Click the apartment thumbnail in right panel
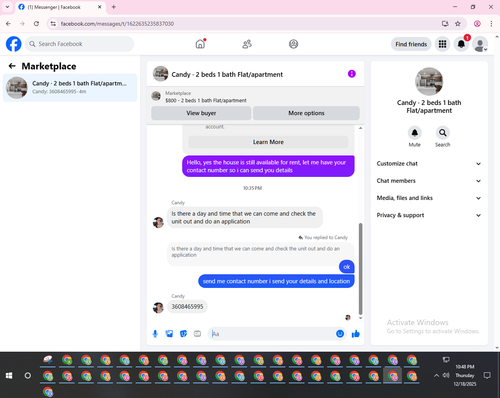Image resolution: width=500 pixels, height=398 pixels. click(429, 81)
